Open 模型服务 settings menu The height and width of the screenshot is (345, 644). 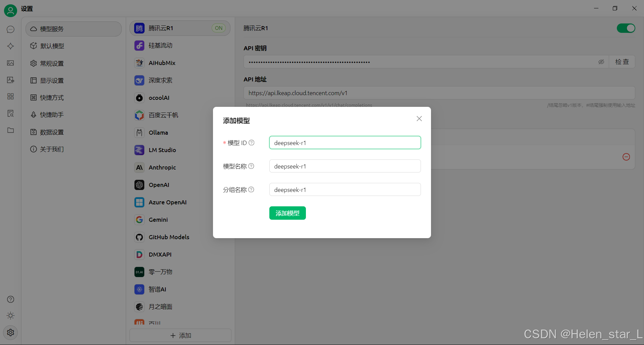[x=73, y=29]
